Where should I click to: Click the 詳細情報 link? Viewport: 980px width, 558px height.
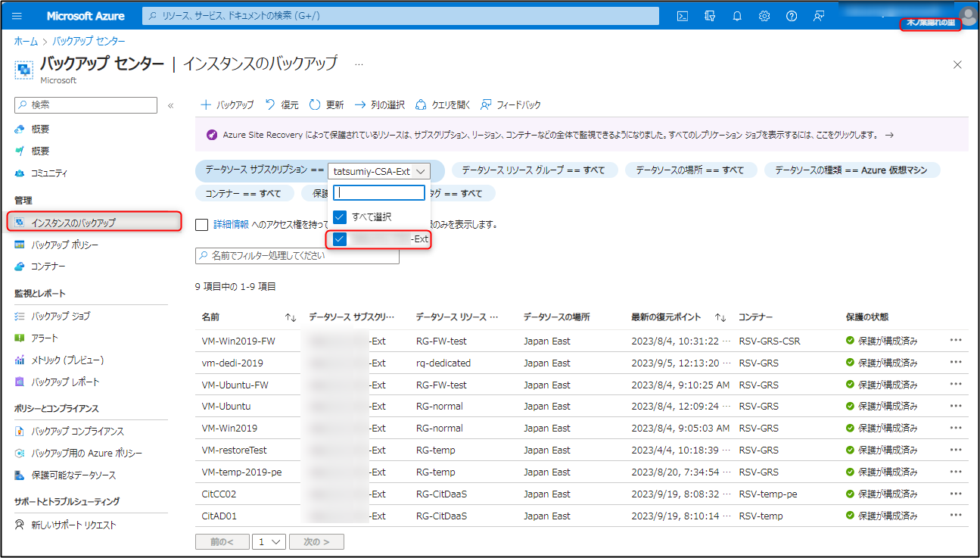click(231, 224)
